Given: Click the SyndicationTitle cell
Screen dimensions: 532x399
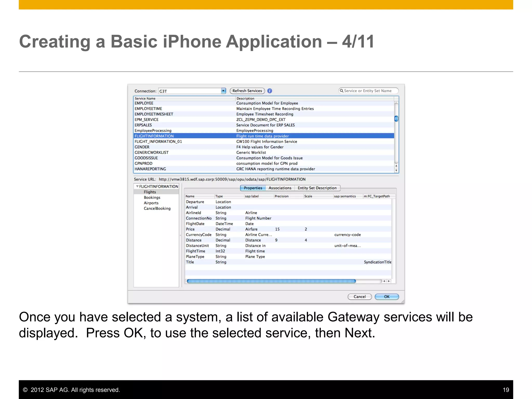Looking at the screenshot, I should (377, 262).
